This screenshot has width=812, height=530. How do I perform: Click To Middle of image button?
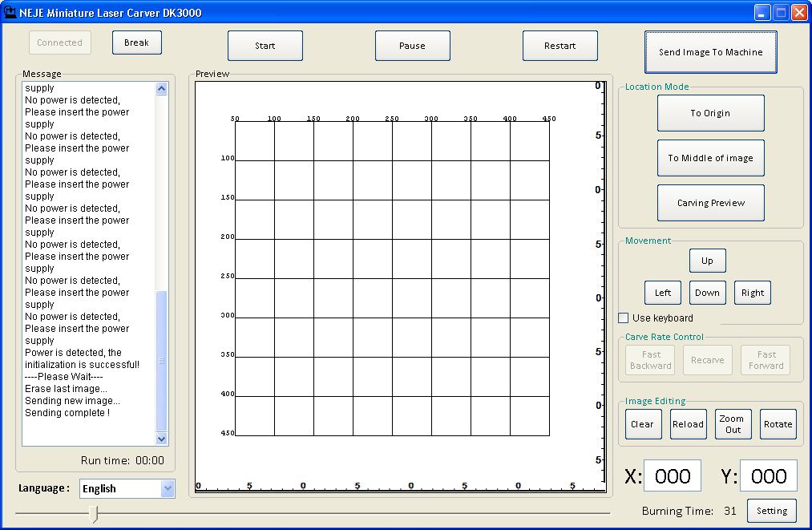coord(710,158)
